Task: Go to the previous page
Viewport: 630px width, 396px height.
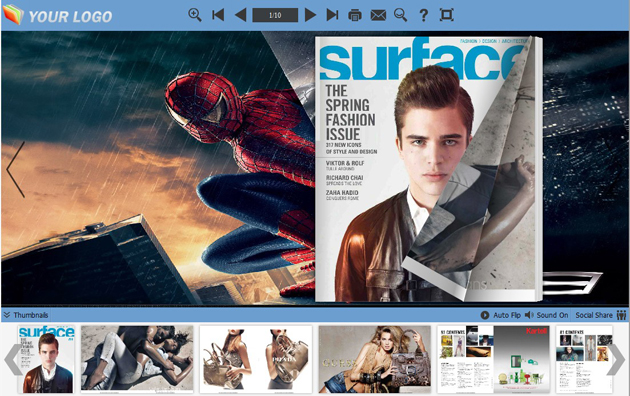Action: pos(240,15)
